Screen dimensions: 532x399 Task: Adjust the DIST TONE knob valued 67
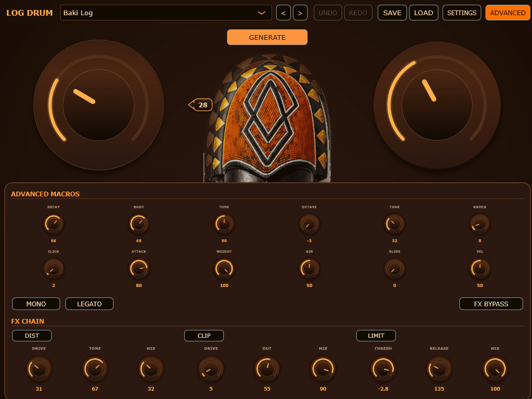pos(95,369)
